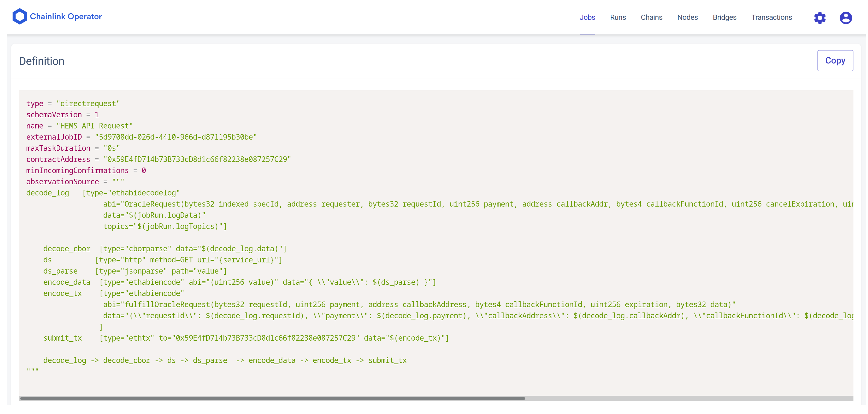The height and width of the screenshot is (414, 868).
Task: Go to the Chains tab
Action: tap(651, 18)
